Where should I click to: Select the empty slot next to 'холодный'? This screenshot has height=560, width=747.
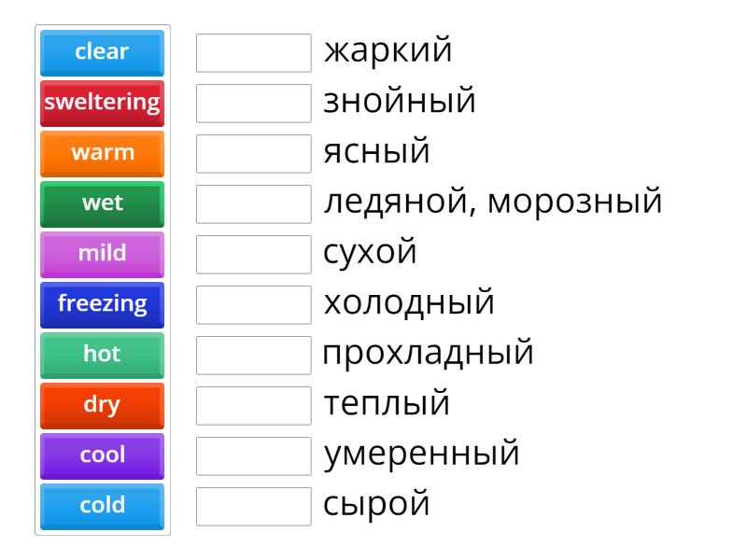point(253,303)
